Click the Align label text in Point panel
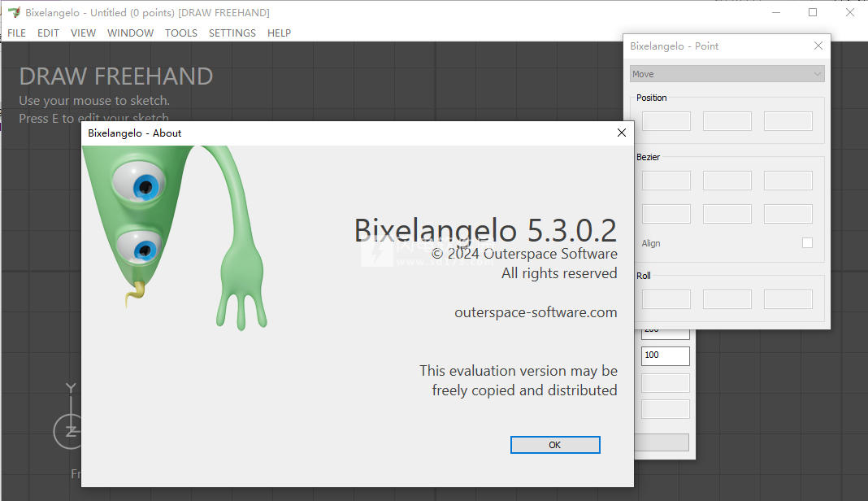Screen dimensions: 868x501 point(651,243)
